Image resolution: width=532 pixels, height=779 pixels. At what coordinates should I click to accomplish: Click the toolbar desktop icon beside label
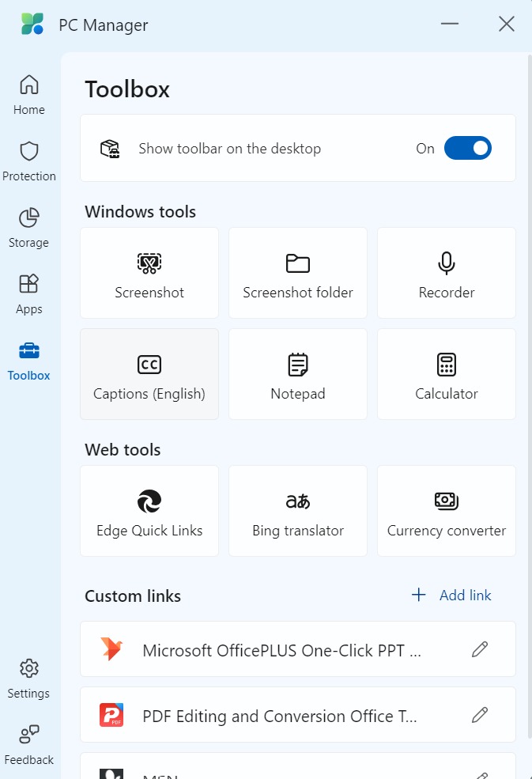110,149
